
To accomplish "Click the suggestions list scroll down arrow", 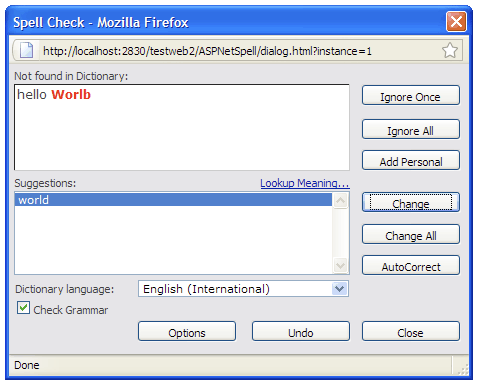I will tap(340, 265).
